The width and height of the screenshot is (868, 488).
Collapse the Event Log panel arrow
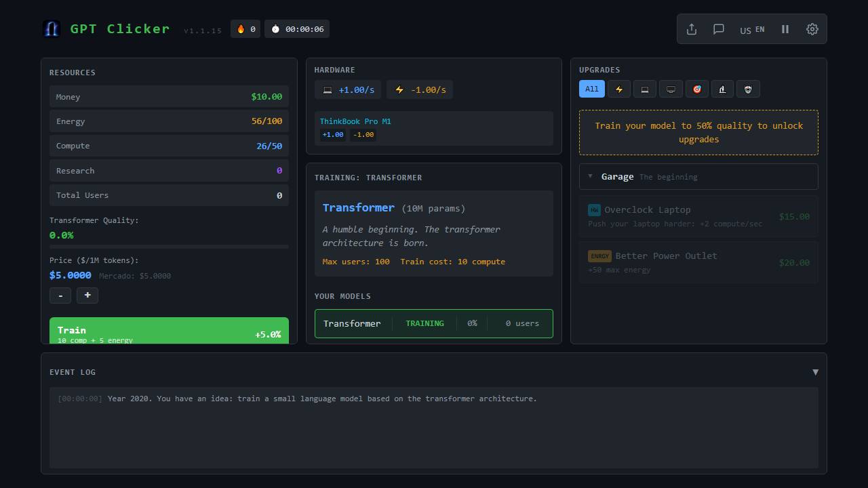click(x=815, y=372)
